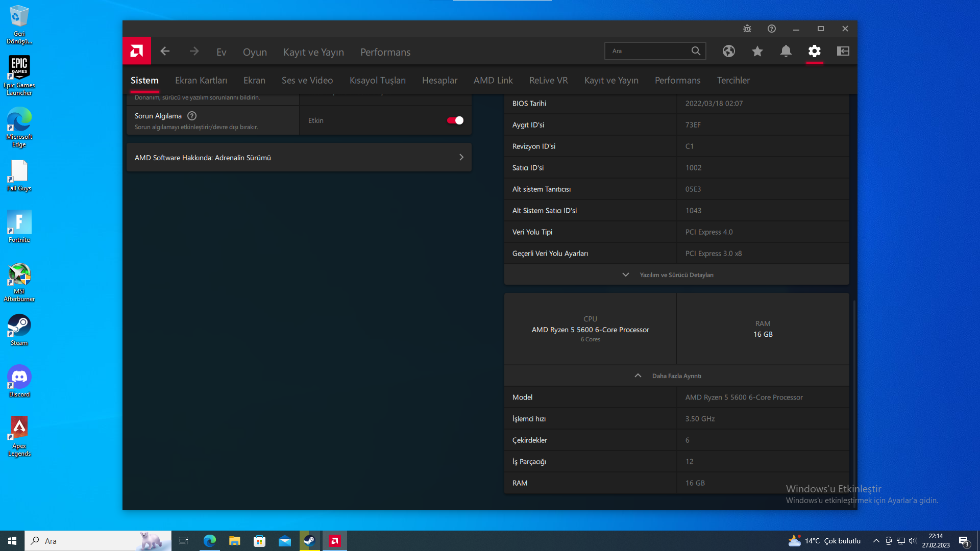Open the Tercihler tab
This screenshot has width=980, height=551.
pos(733,81)
